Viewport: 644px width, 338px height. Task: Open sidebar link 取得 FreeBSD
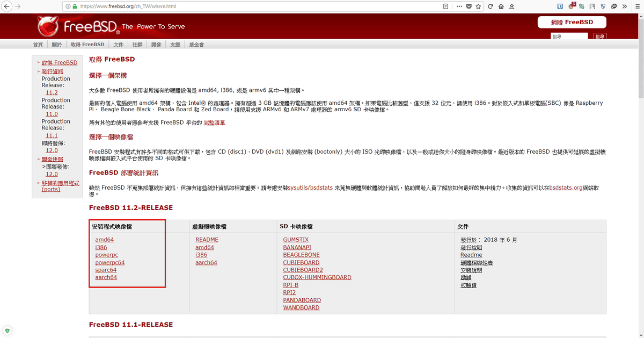[60, 63]
